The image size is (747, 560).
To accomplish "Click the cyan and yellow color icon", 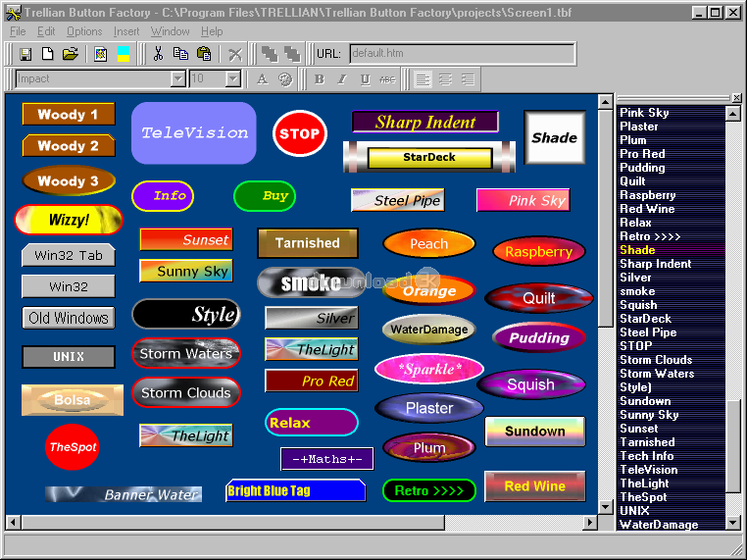I will click(x=124, y=54).
